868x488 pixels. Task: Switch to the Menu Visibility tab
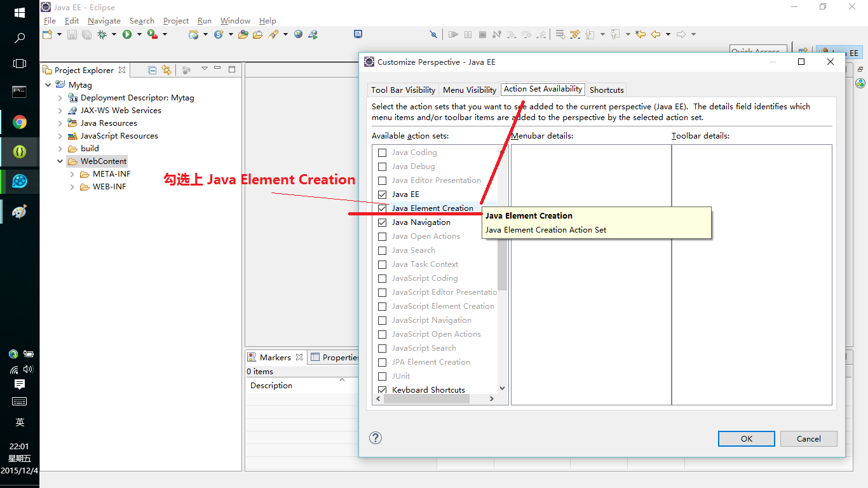(x=470, y=90)
